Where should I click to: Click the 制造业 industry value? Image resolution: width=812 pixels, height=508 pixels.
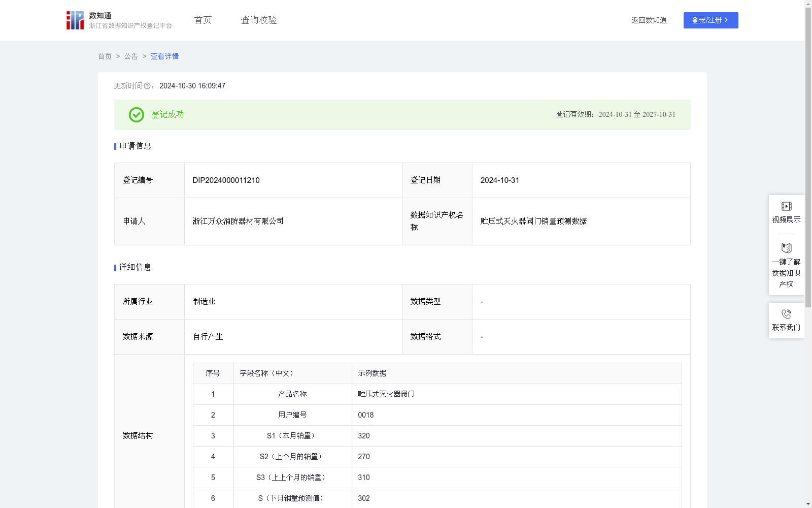[204, 302]
